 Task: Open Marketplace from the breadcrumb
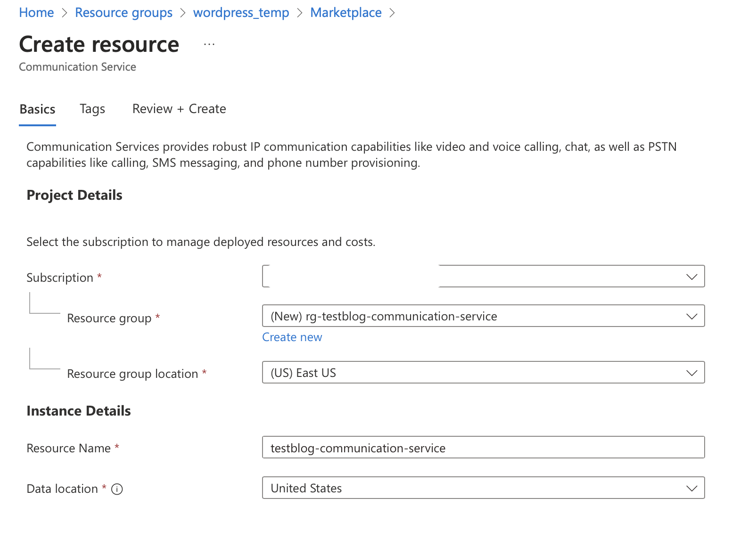[345, 12]
